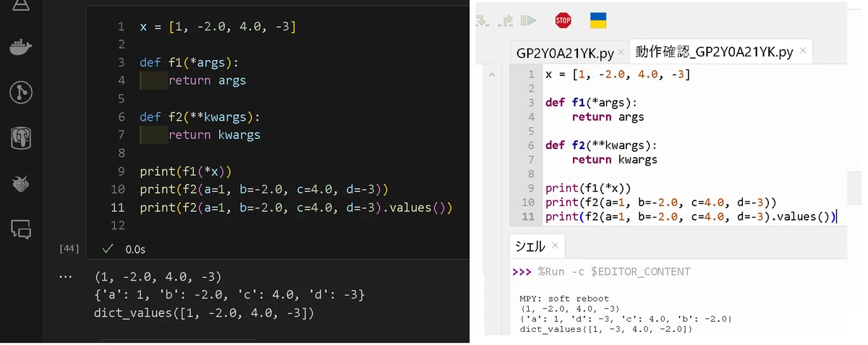
Task: Click 'return args' in Thonny editor
Action: [x=608, y=116]
